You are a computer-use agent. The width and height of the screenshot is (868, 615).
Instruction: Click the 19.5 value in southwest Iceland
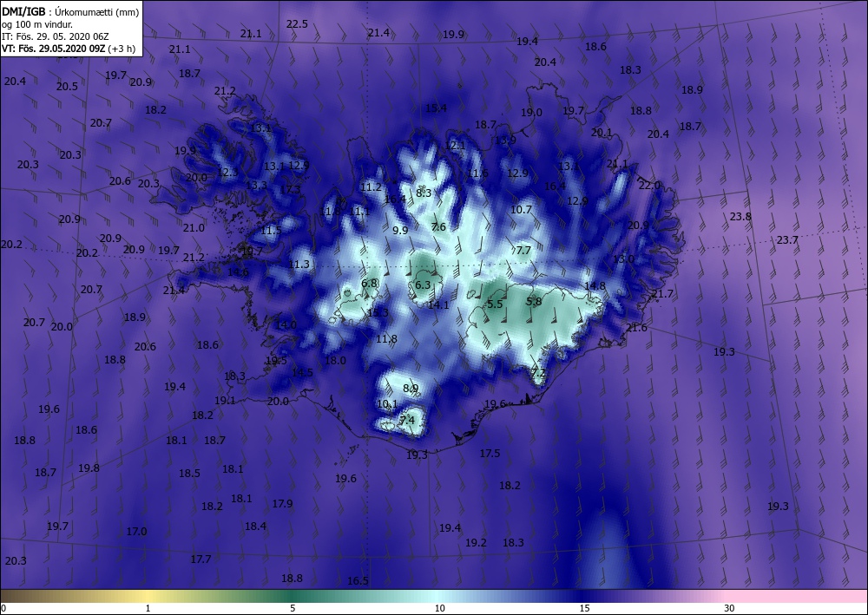(x=276, y=361)
